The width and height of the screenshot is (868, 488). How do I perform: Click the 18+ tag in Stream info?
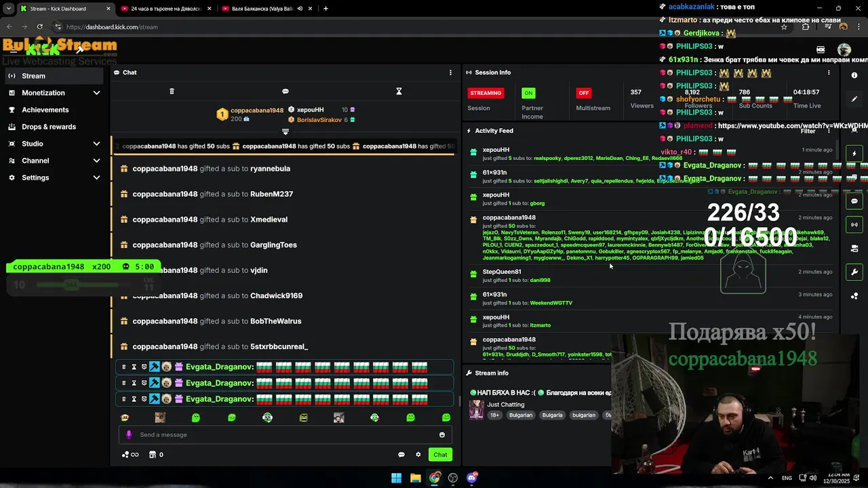(x=494, y=415)
